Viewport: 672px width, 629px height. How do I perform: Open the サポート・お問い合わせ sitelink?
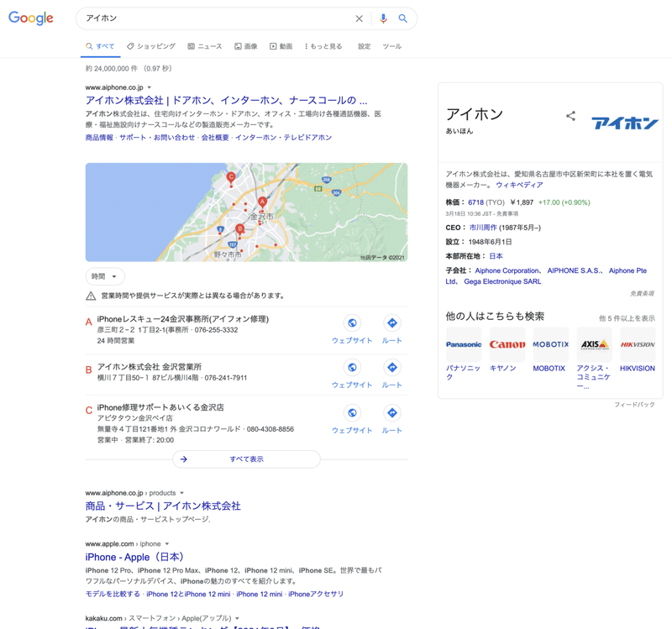pyautogui.click(x=157, y=138)
